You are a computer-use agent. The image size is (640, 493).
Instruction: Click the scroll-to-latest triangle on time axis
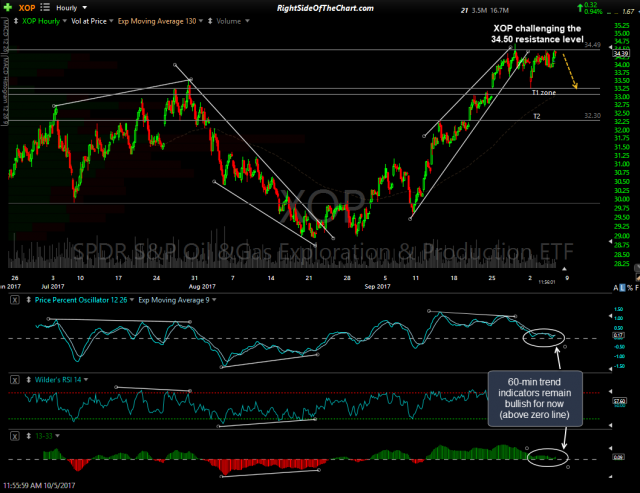(564, 269)
